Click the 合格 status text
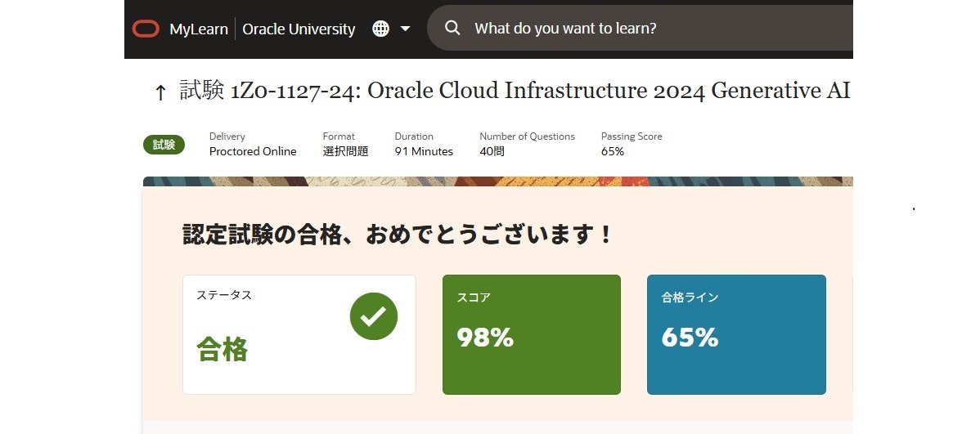980x434 pixels. 223,349
